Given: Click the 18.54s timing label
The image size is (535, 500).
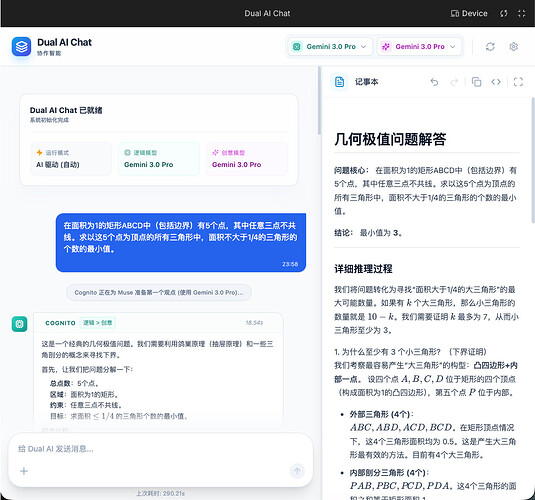Looking at the screenshot, I should (x=255, y=323).
